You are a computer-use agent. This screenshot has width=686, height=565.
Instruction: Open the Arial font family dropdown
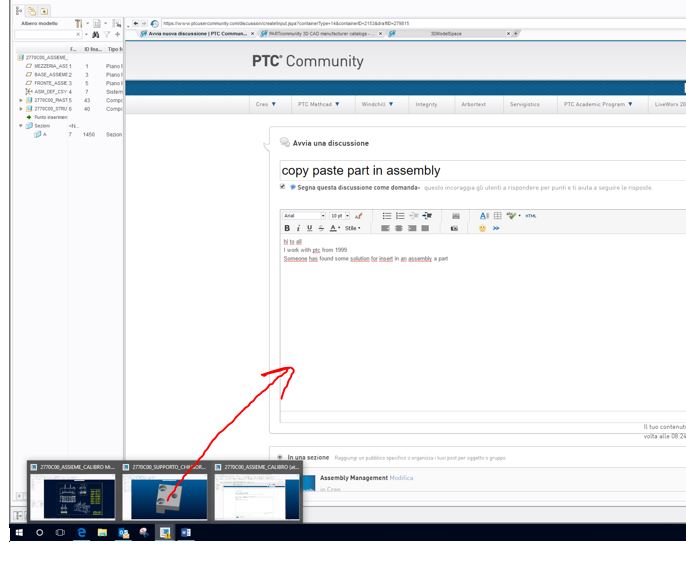pos(304,216)
